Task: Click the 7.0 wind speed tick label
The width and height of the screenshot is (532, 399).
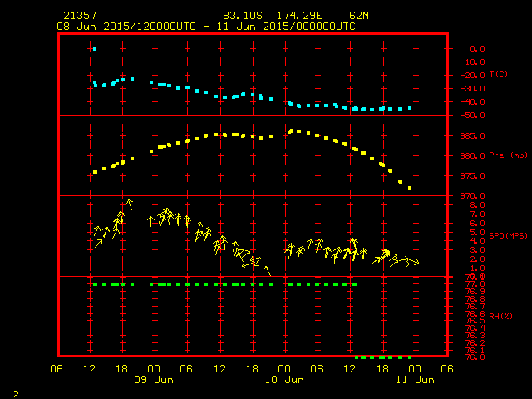Action: tap(477, 214)
